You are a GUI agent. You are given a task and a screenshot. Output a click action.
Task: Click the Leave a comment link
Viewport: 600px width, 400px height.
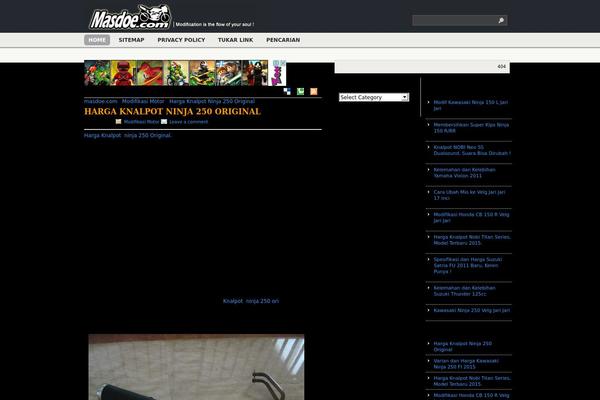[189, 122]
